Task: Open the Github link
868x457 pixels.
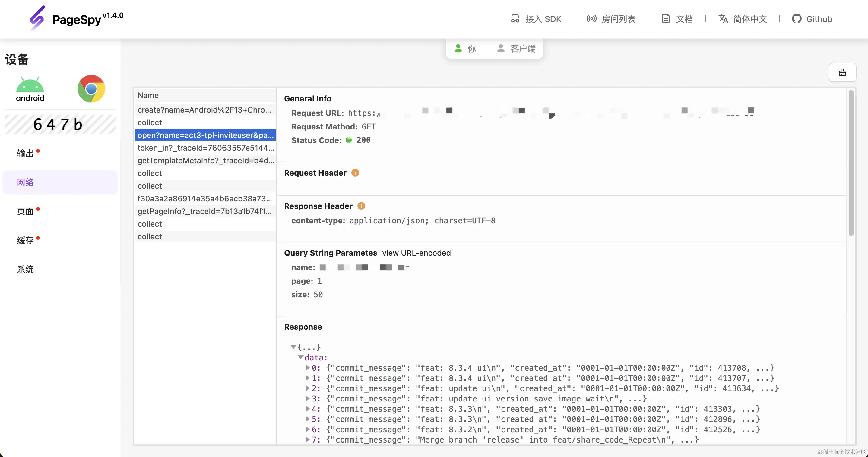Action: point(812,19)
